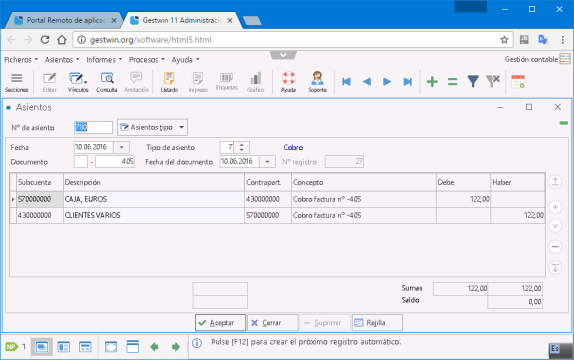This screenshot has width=574, height=360.
Task: Go to the next record
Action: [387, 81]
